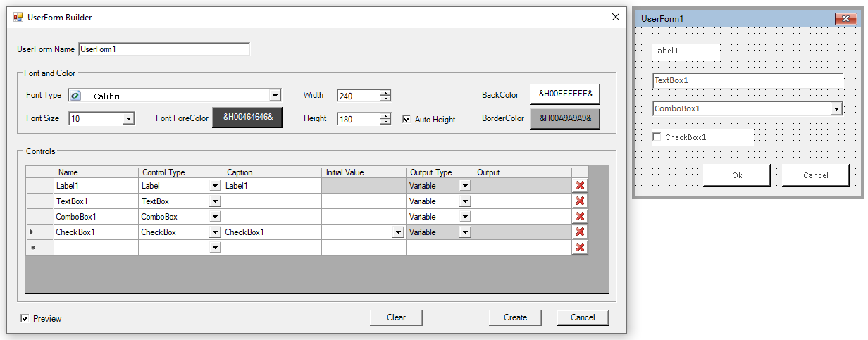Click the Width value field 240

(359, 96)
